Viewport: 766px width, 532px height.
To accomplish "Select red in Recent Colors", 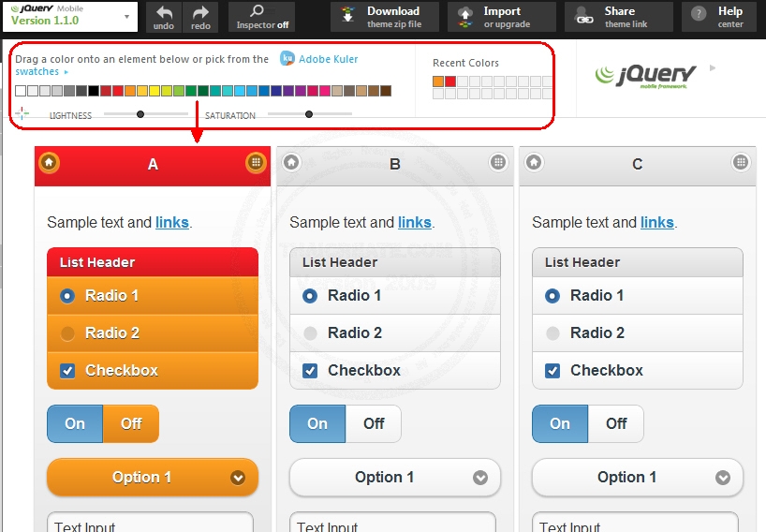I will pyautogui.click(x=449, y=81).
